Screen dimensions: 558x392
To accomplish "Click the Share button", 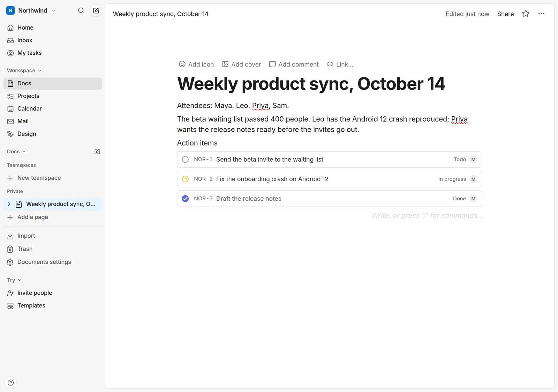I will click(x=505, y=14).
